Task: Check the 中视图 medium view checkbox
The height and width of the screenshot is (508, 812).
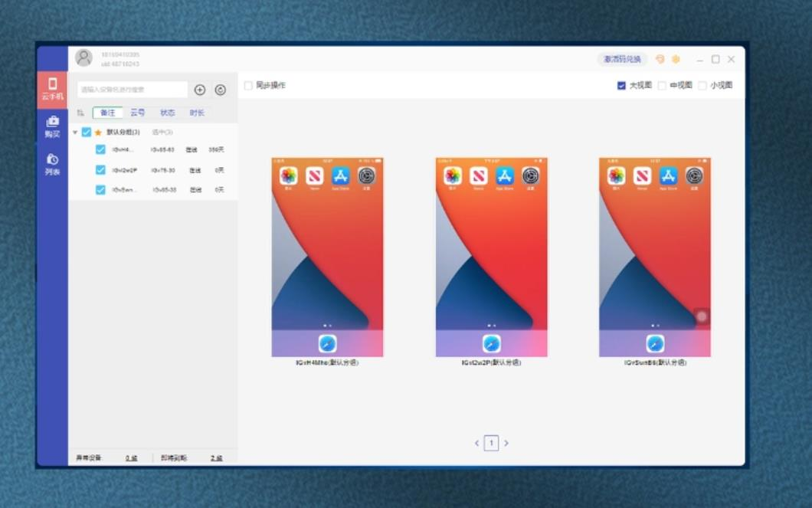Action: [662, 86]
